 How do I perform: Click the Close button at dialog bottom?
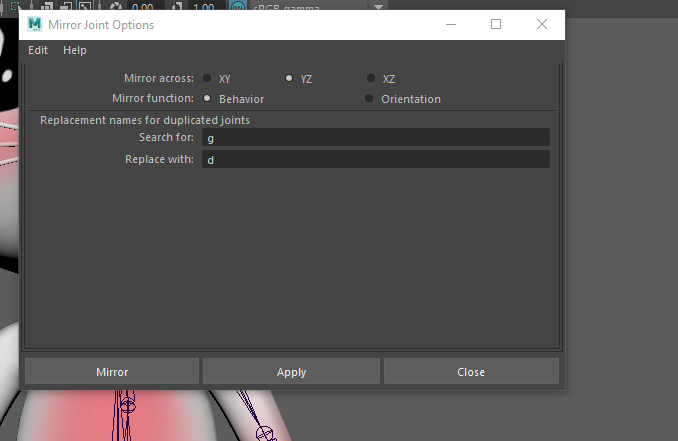(471, 371)
